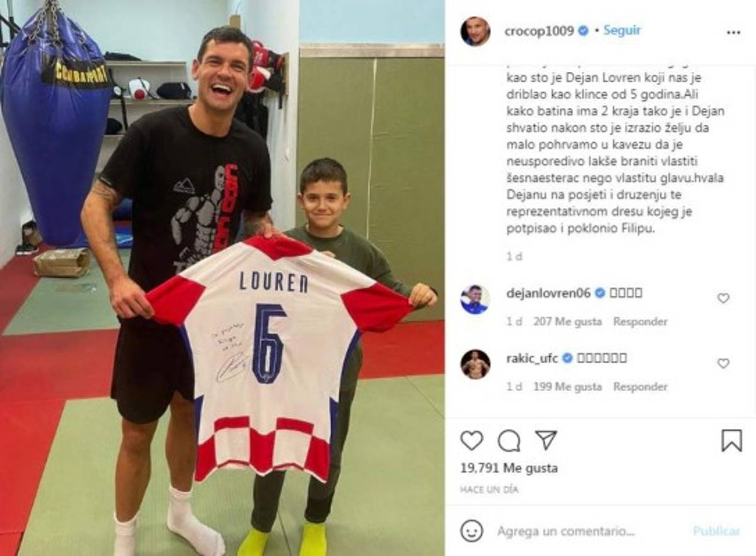Like the post with the heart icon

pyautogui.click(x=471, y=440)
